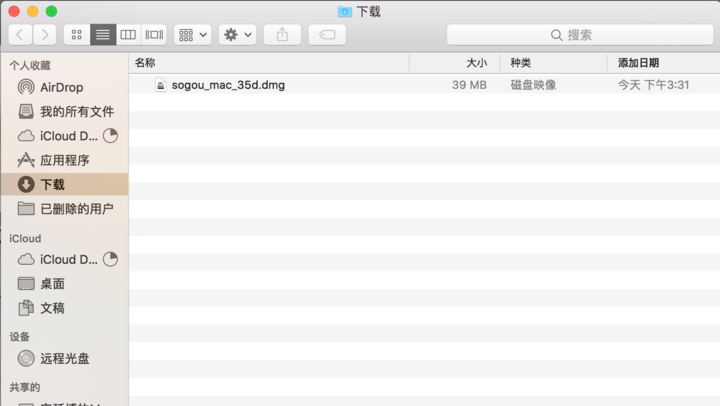Click the 下载 folder icon in title bar

pos(344,11)
